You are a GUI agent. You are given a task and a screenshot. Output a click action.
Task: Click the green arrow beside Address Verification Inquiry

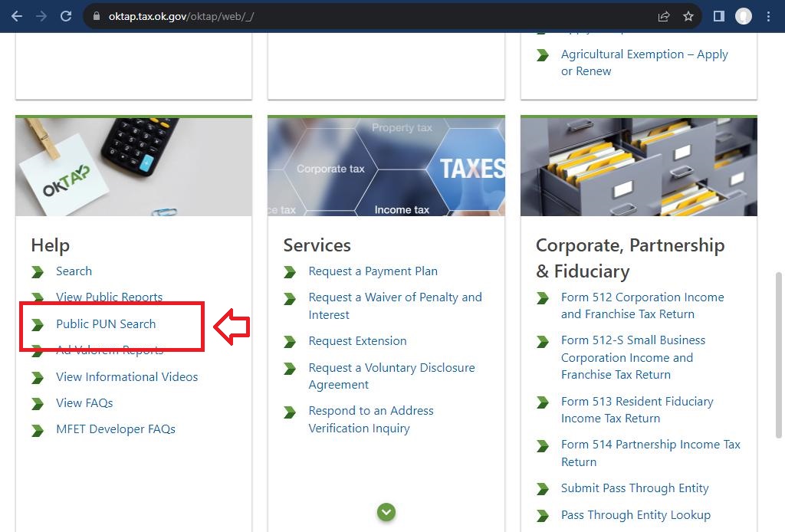(290, 412)
